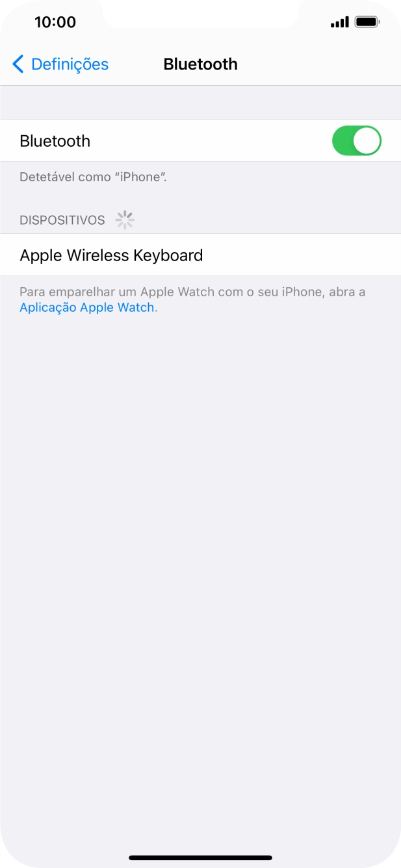The width and height of the screenshot is (401, 868).
Task: Turn off the green Bluetooth switch
Action: coord(356,141)
